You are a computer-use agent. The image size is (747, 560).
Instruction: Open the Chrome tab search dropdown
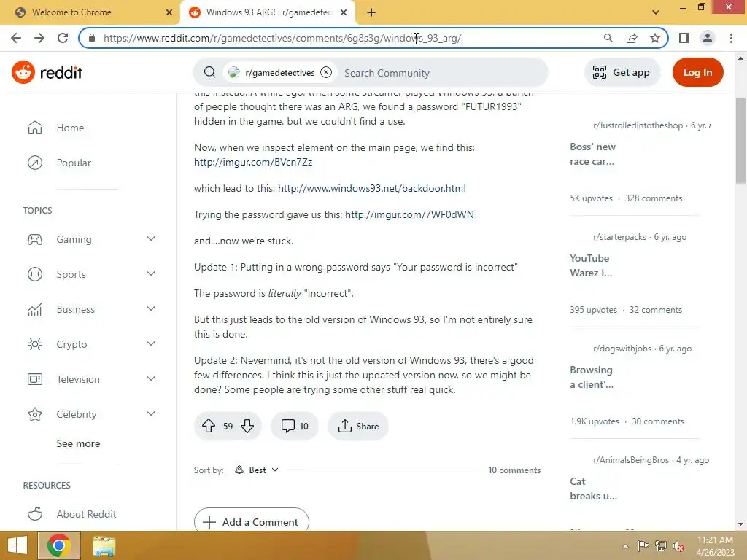tap(656, 12)
